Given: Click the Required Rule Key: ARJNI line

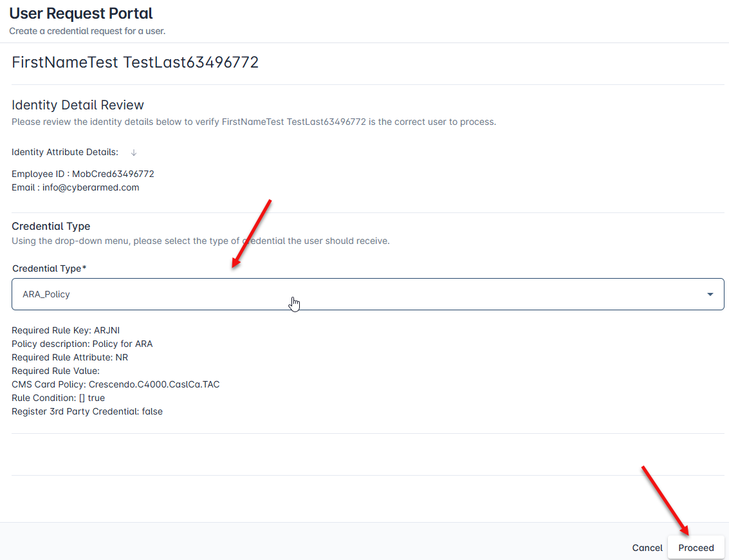Looking at the screenshot, I should click(66, 330).
